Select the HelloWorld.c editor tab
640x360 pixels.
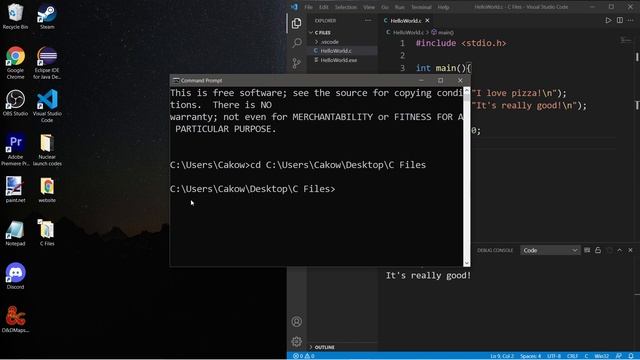pos(406,20)
